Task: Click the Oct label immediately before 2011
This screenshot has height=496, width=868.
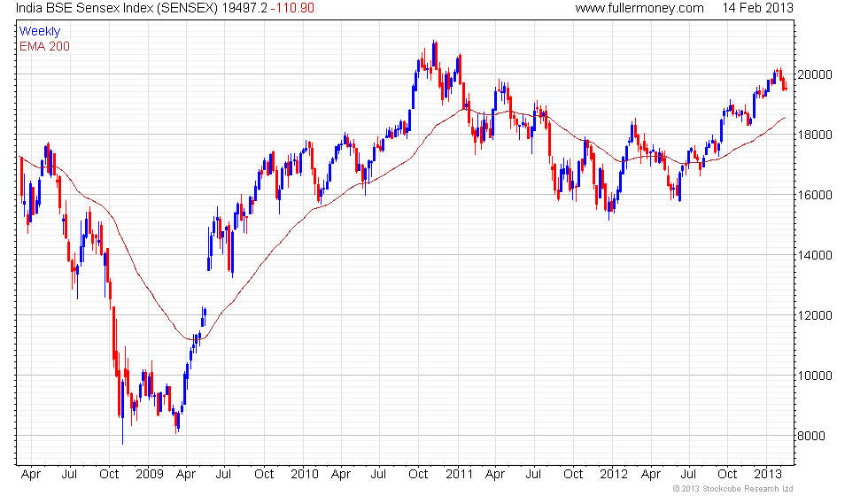Action: pos(418,475)
